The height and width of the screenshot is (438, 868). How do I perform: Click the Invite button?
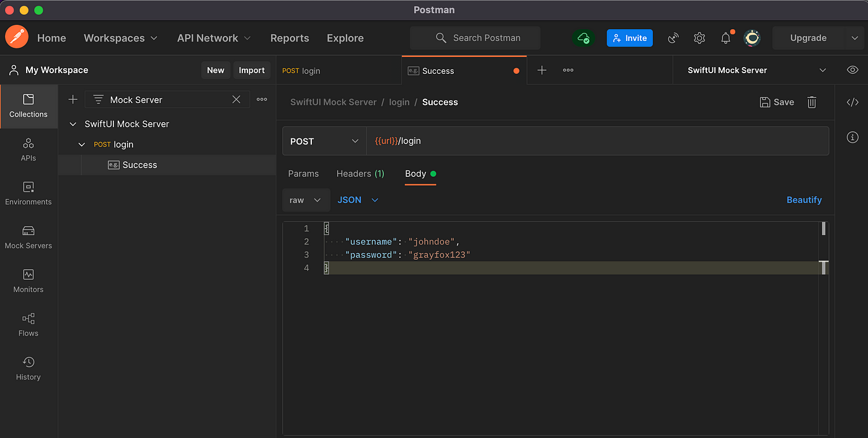click(629, 38)
